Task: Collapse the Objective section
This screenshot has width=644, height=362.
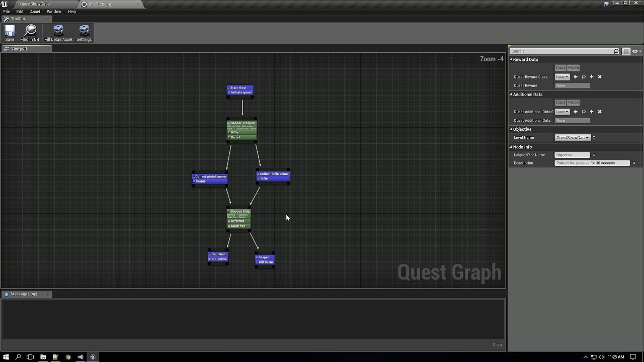Action: tap(511, 129)
